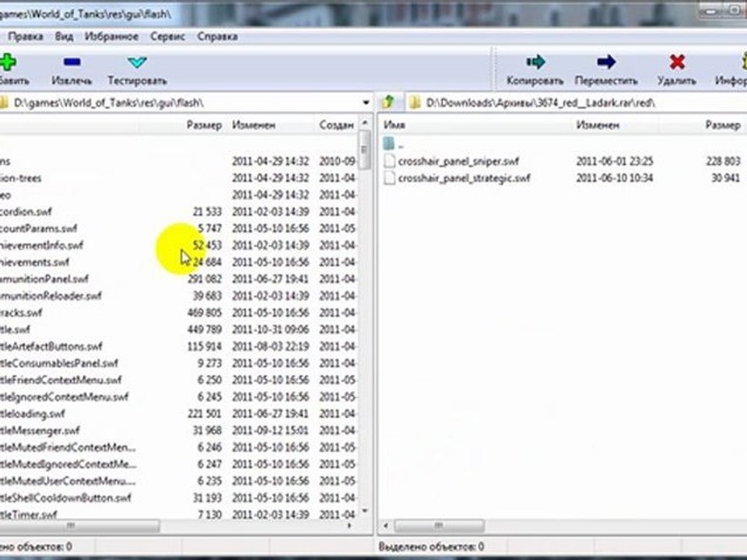
Task: Select the BattleShellCooldownButton.swf row
Action: point(179,498)
